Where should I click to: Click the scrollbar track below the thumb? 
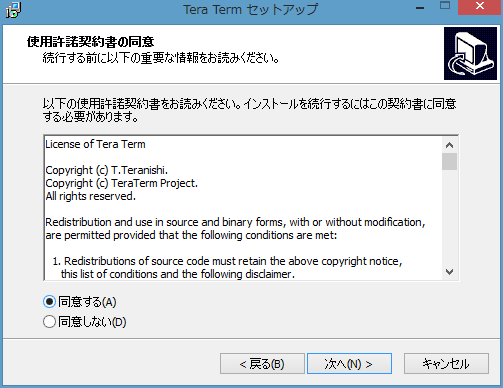(449, 217)
